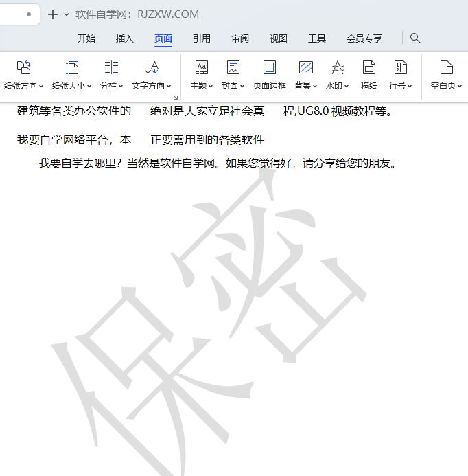
Task: Open the text direction (文字方向) dropdown arrow
Action: (169, 87)
